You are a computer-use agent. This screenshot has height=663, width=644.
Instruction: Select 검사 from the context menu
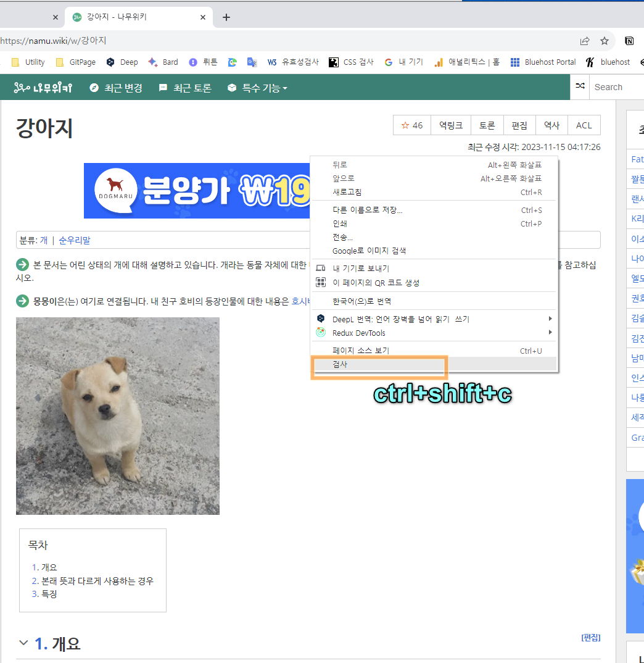(x=340, y=364)
